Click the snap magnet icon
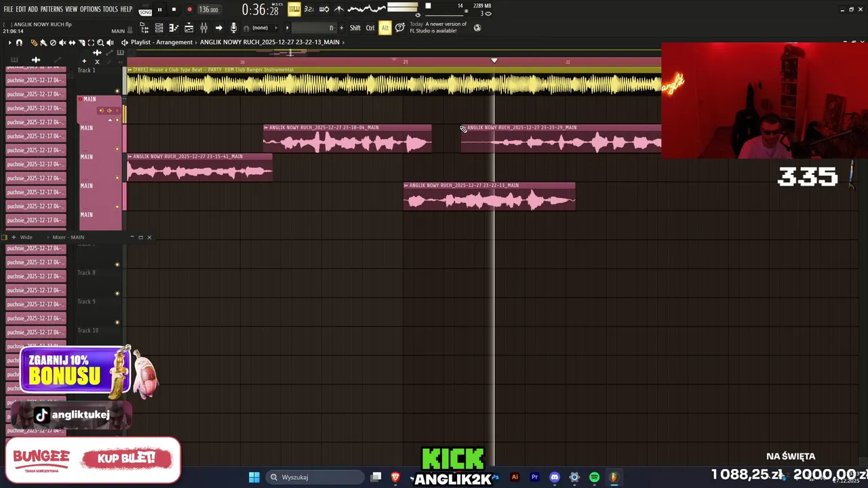Image resolution: width=868 pixels, height=488 pixels. 19,43
